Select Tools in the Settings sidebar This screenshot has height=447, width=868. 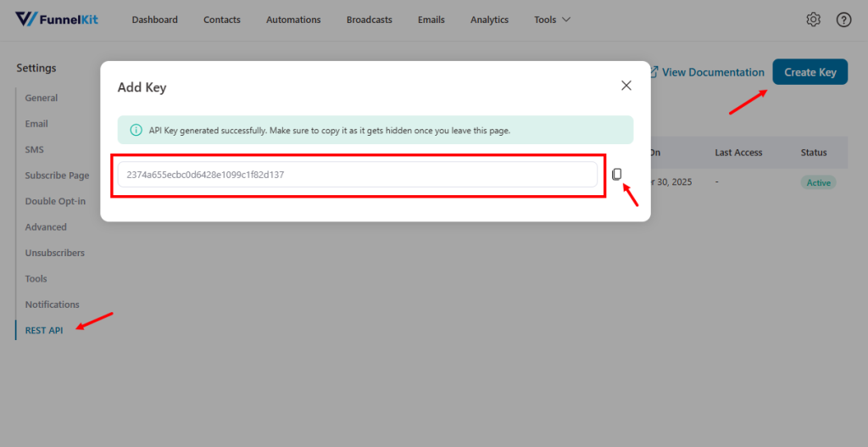pos(36,278)
